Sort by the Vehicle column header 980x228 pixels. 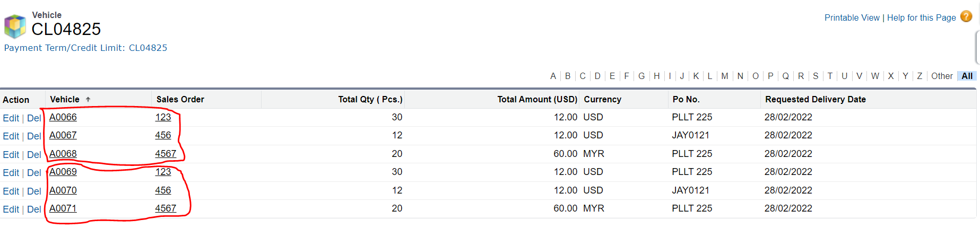pyautogui.click(x=65, y=99)
